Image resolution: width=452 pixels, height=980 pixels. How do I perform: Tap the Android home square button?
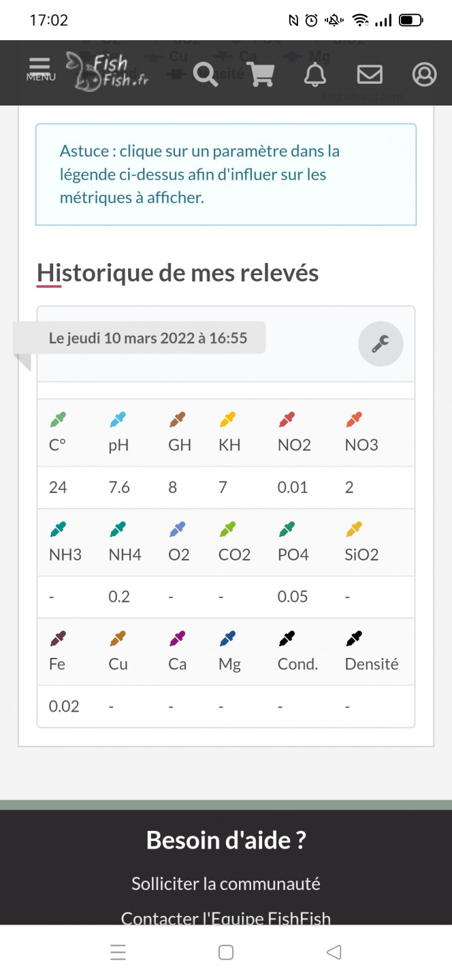(226, 952)
